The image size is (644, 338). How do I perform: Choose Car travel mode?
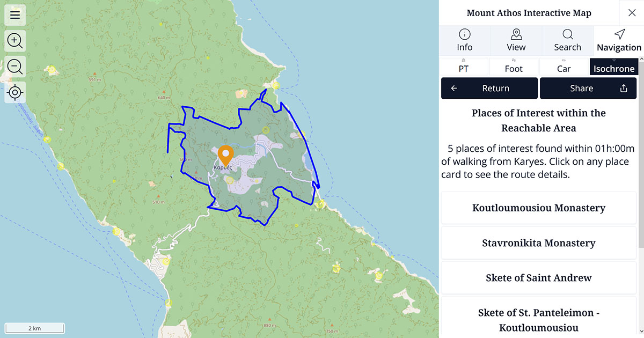tap(563, 67)
